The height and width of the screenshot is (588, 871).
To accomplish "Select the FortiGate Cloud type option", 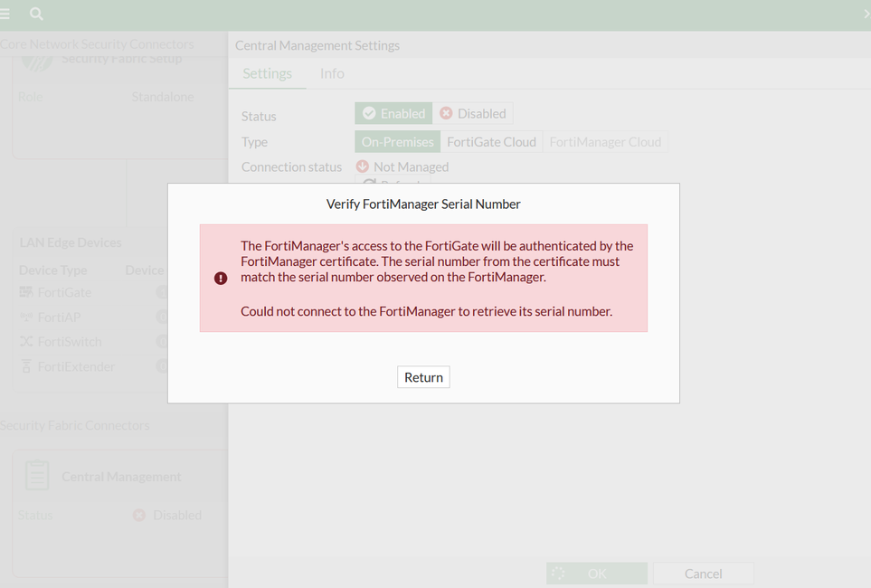I will (x=492, y=142).
